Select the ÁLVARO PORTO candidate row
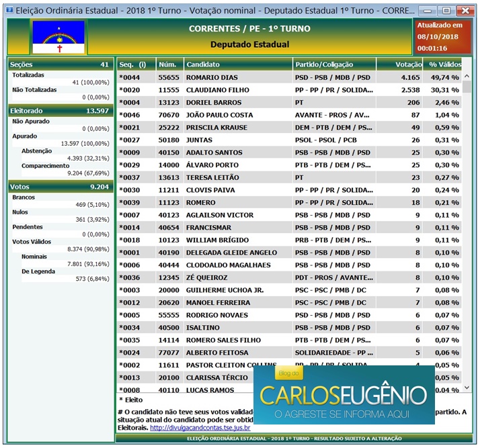The height and width of the screenshot is (448, 478). 289,165
